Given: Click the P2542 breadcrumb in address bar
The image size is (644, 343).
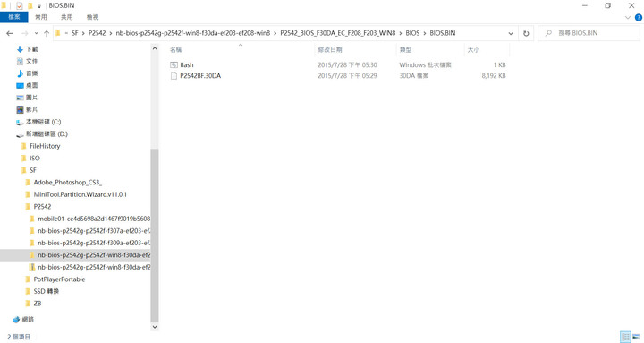Looking at the screenshot, I should coord(97,33).
